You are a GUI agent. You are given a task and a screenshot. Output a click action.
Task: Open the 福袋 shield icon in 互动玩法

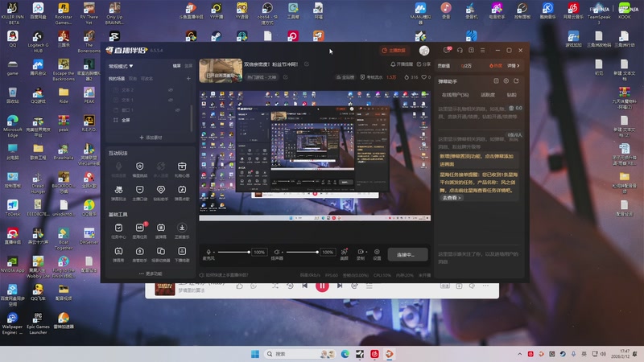point(139,167)
